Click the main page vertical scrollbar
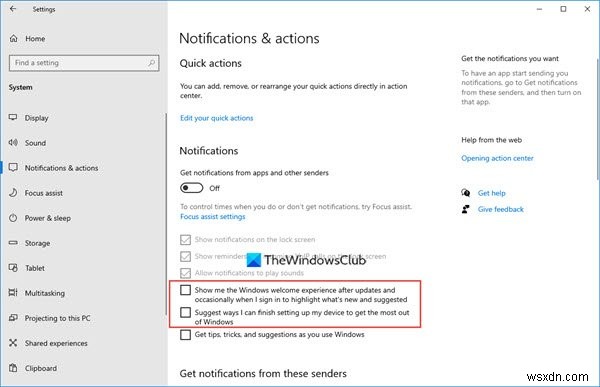 (598, 119)
